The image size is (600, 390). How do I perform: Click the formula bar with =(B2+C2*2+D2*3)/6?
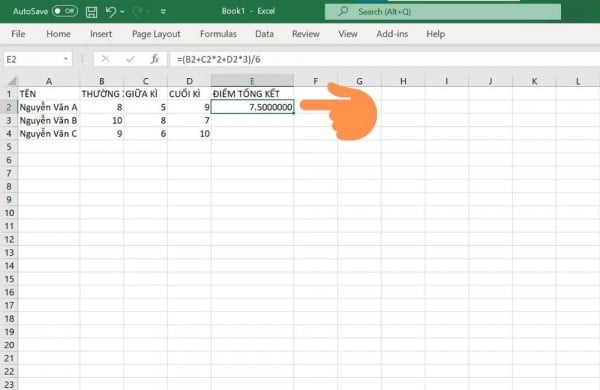pyautogui.click(x=385, y=59)
